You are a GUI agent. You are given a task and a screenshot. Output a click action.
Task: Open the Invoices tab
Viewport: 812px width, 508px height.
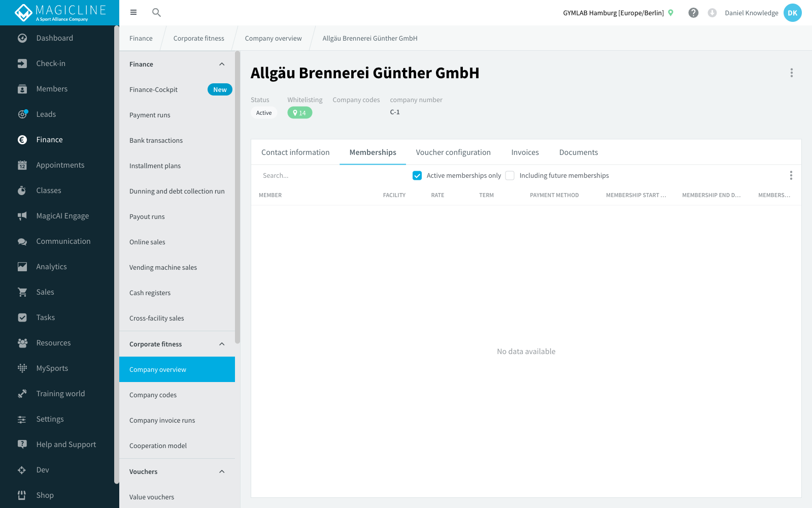click(x=525, y=152)
